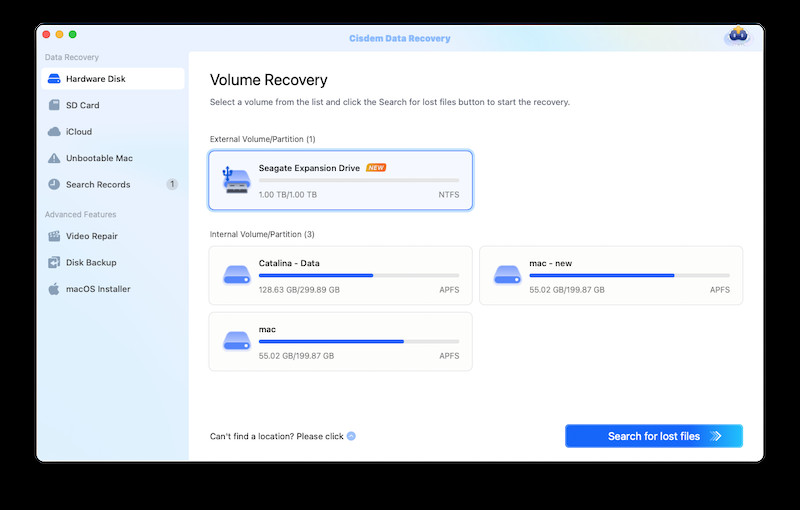800x510 pixels.
Task: Click the 'Advanced Features' sidebar heading
Action: point(81,214)
